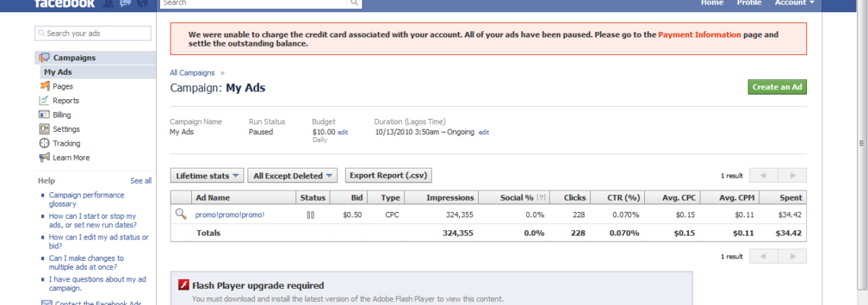Screen dimensions: 868x305
Task: Click next page arrow below the table
Action: 792,256
